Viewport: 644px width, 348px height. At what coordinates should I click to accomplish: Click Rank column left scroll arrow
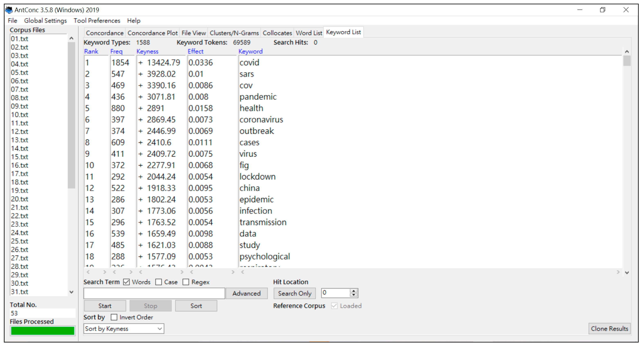pyautogui.click(x=88, y=272)
